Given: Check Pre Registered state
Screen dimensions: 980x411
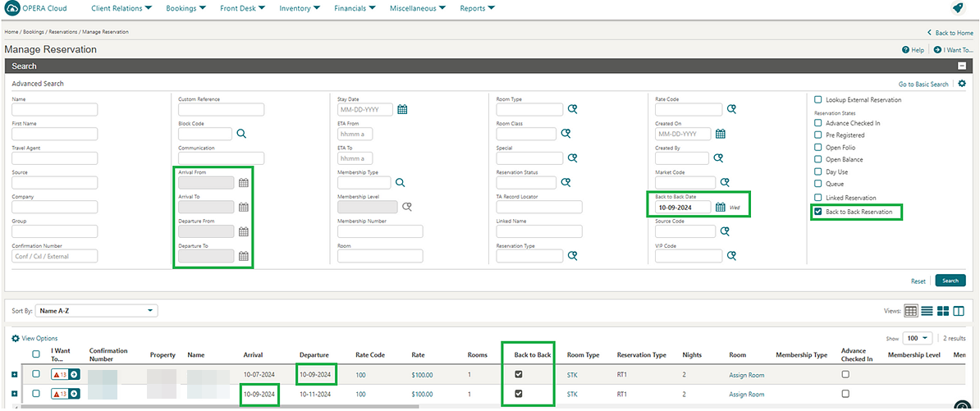Looking at the screenshot, I should coord(817,135).
